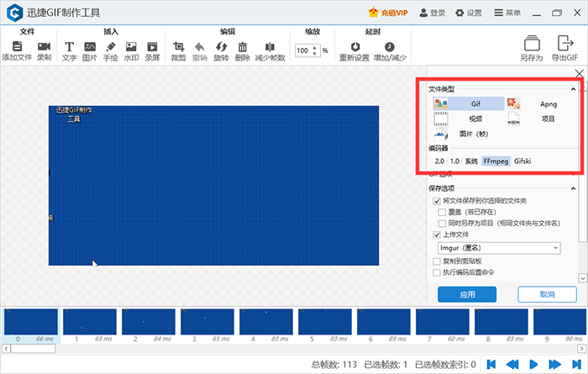
Task: Open the 菜单 menu in title bar
Action: tap(507, 13)
